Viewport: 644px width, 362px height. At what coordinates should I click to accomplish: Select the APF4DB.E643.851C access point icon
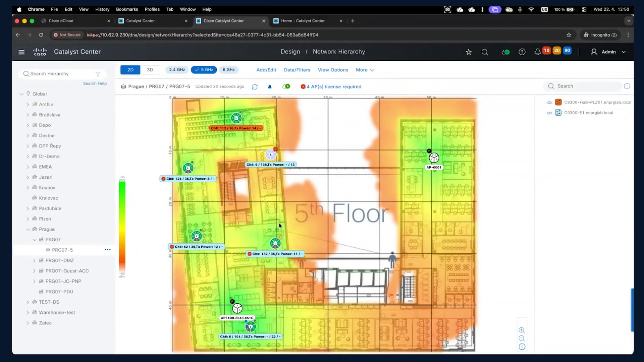pos(237,308)
